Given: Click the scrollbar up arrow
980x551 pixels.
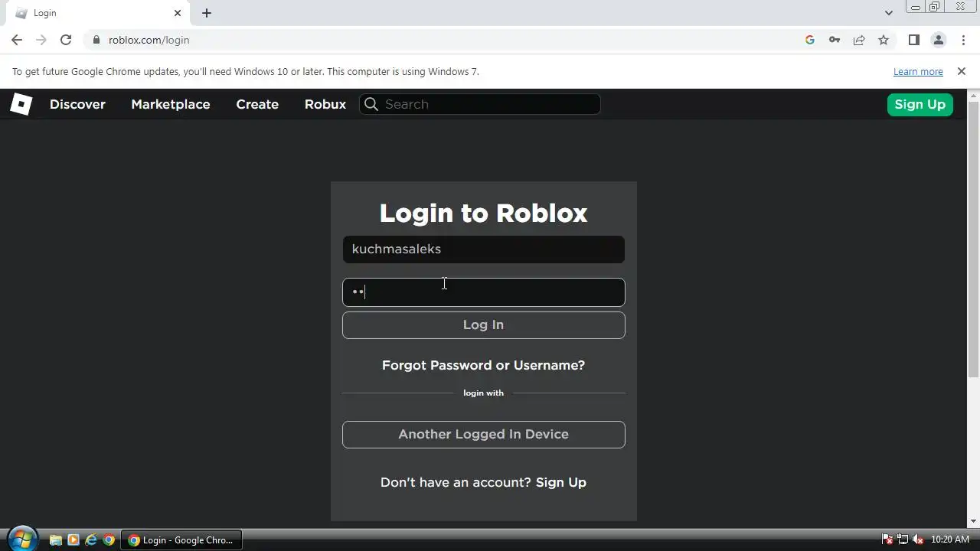Looking at the screenshot, I should (973, 95).
